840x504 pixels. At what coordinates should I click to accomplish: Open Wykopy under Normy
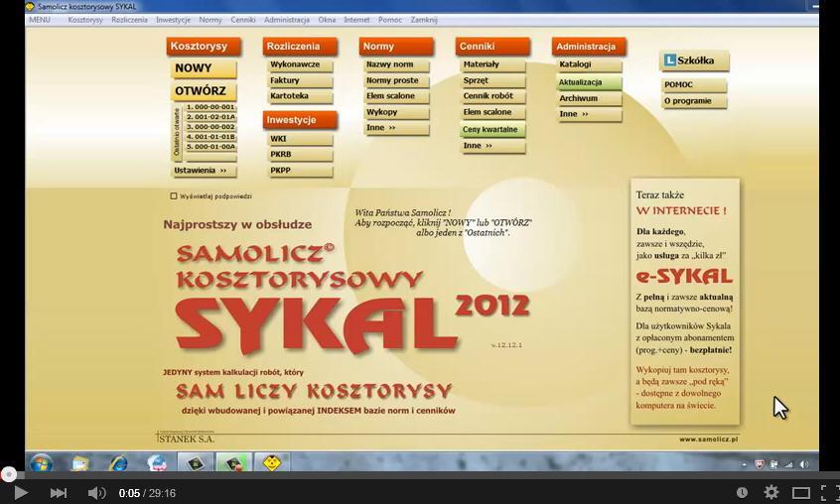click(x=396, y=112)
